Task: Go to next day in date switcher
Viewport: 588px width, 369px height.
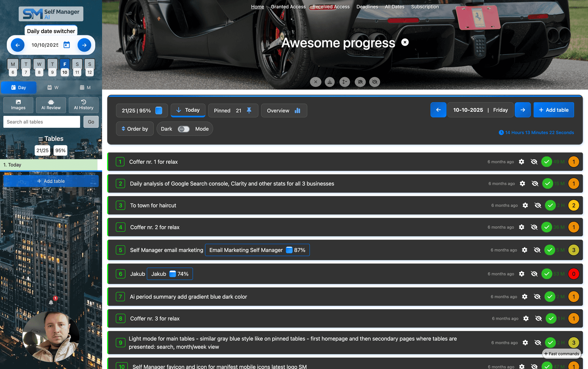Action: [x=84, y=45]
